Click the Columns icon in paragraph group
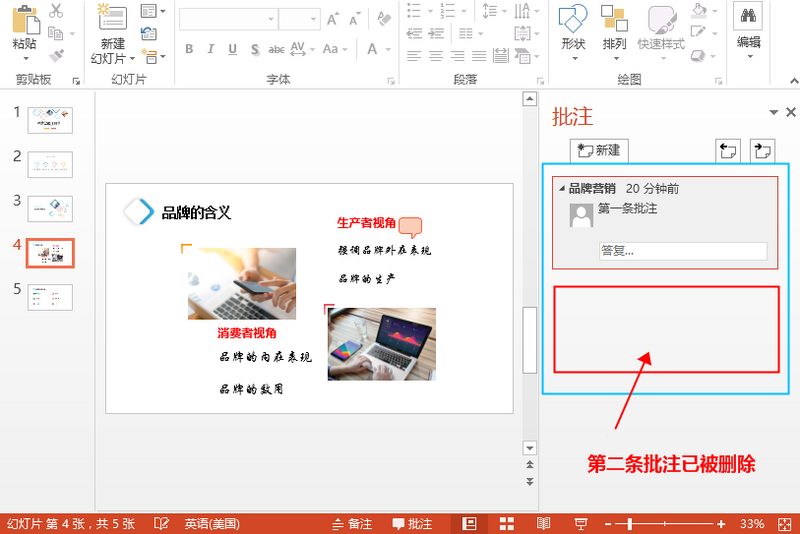The height and width of the screenshot is (534, 800). [465, 34]
